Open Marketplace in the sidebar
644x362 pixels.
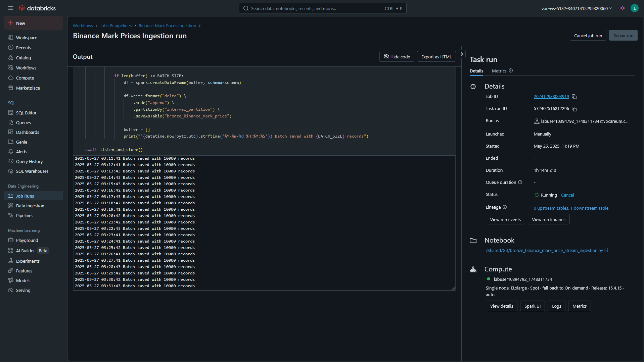(34, 88)
